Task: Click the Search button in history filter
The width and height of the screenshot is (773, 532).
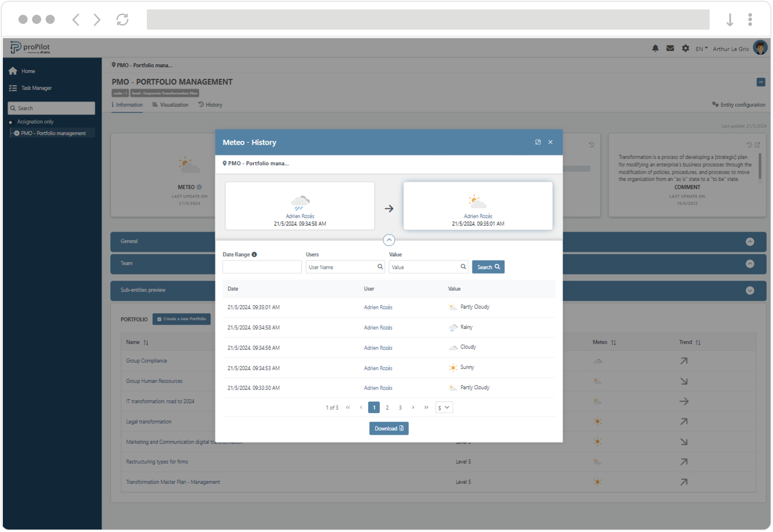Action: point(489,267)
